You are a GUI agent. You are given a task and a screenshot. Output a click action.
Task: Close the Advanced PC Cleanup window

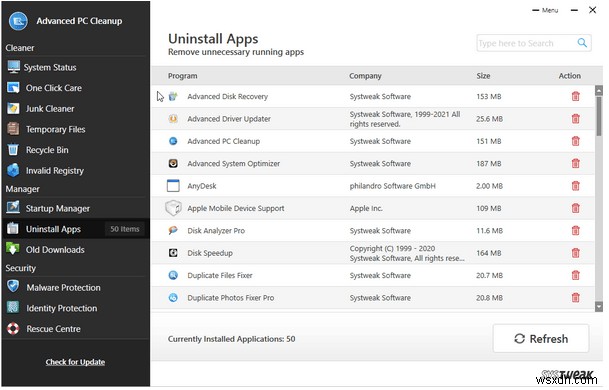click(592, 10)
